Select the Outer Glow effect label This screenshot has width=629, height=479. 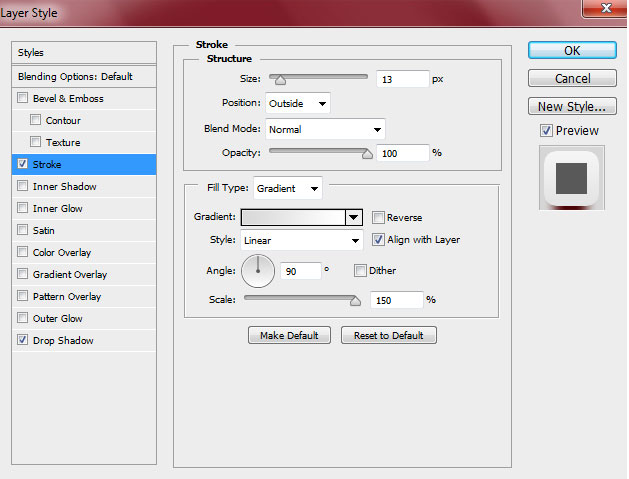click(57, 319)
